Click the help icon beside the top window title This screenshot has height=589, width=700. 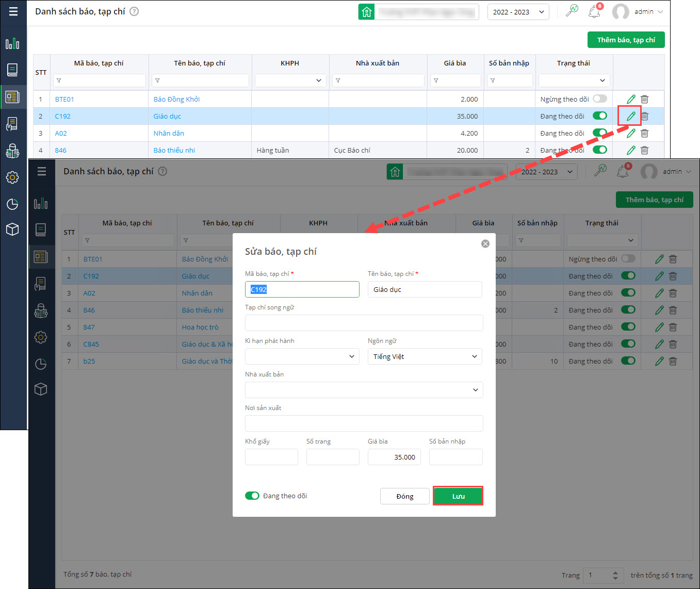[x=134, y=11]
